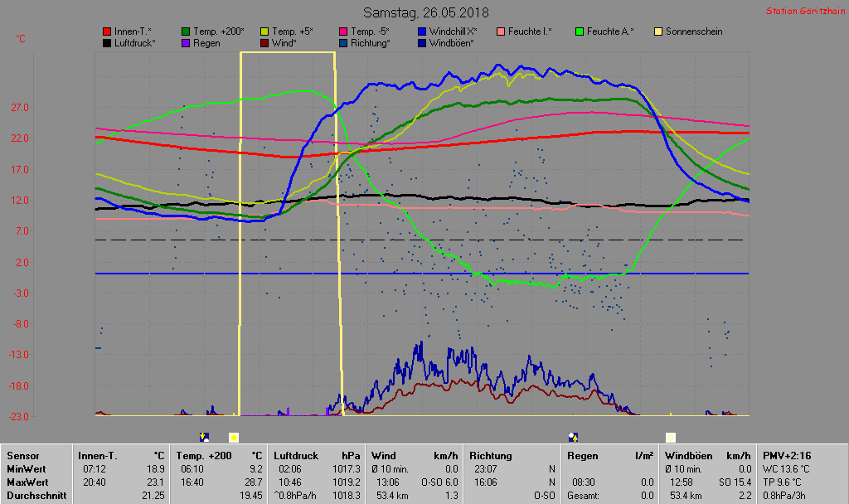Click the Temp. +200 maximum value 28.7
The image size is (849, 504).
pos(254,482)
